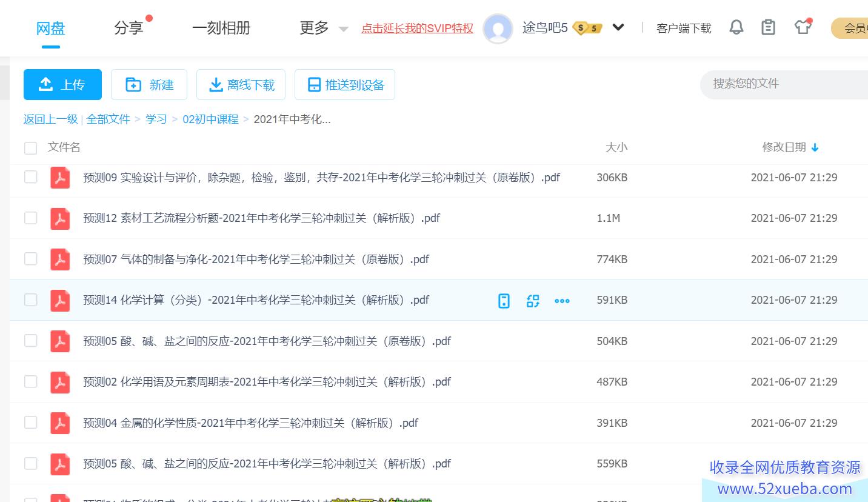Click the 搜索您的文件 search field

784,84
